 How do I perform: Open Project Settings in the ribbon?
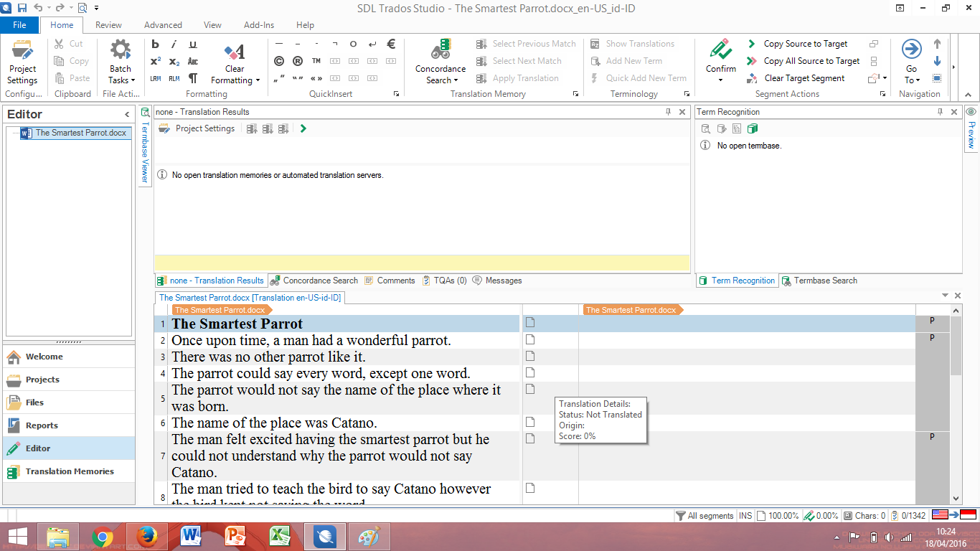(22, 62)
